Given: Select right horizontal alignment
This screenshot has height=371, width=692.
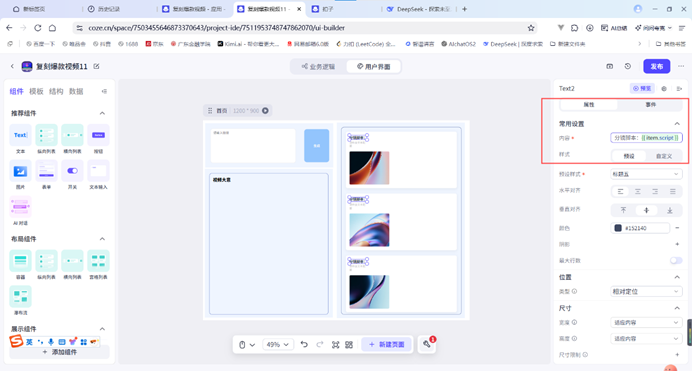Looking at the screenshot, I should [x=655, y=191].
